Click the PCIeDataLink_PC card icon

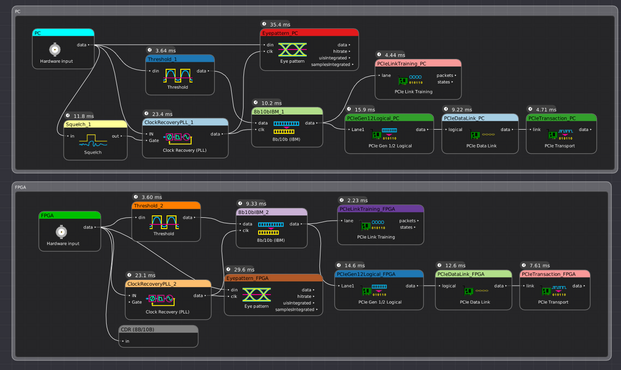pyautogui.click(x=482, y=135)
